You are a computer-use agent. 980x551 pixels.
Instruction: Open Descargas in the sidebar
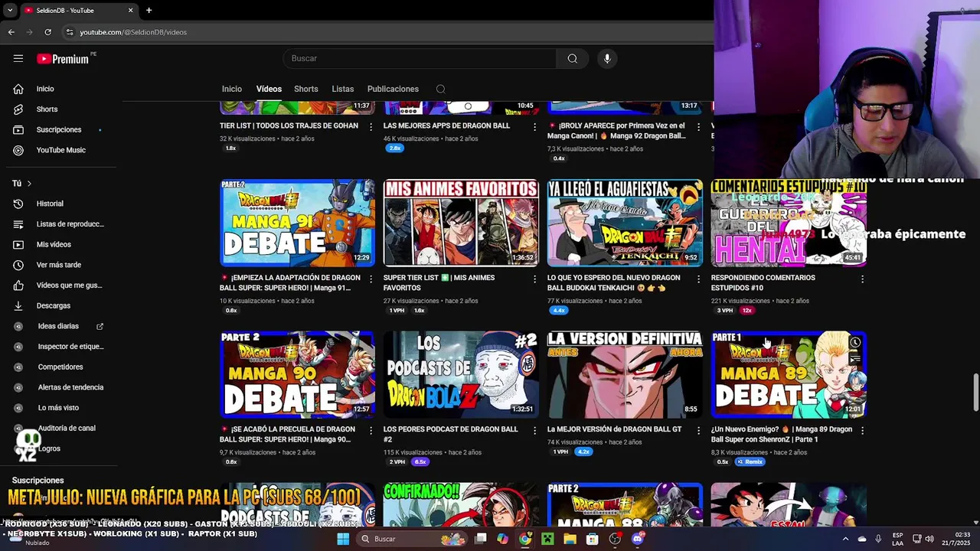(x=53, y=305)
